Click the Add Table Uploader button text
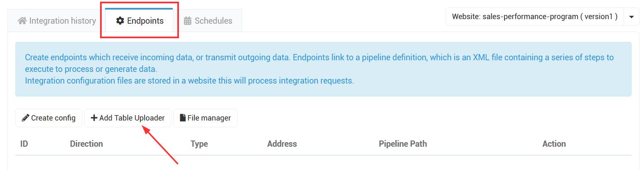Viewport: 644px width, 170px height. pyautogui.click(x=132, y=118)
